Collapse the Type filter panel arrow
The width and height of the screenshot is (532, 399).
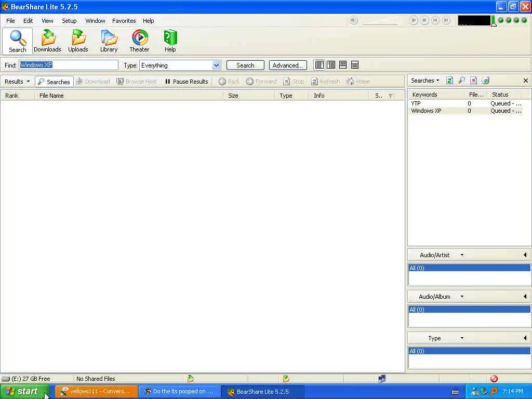click(x=525, y=338)
